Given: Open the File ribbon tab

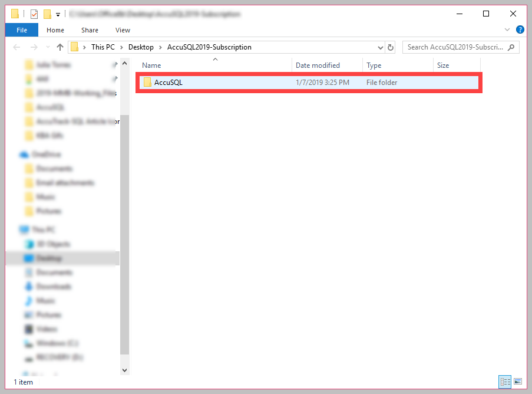Looking at the screenshot, I should tap(22, 30).
